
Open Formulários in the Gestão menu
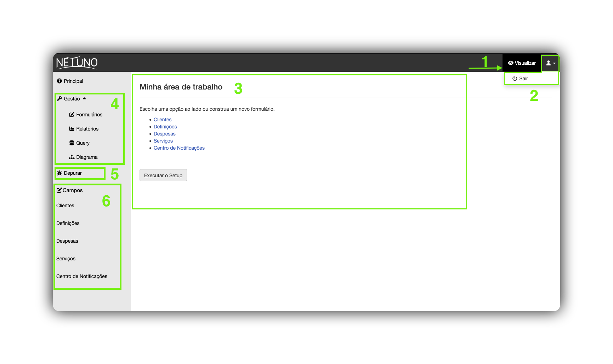(89, 115)
